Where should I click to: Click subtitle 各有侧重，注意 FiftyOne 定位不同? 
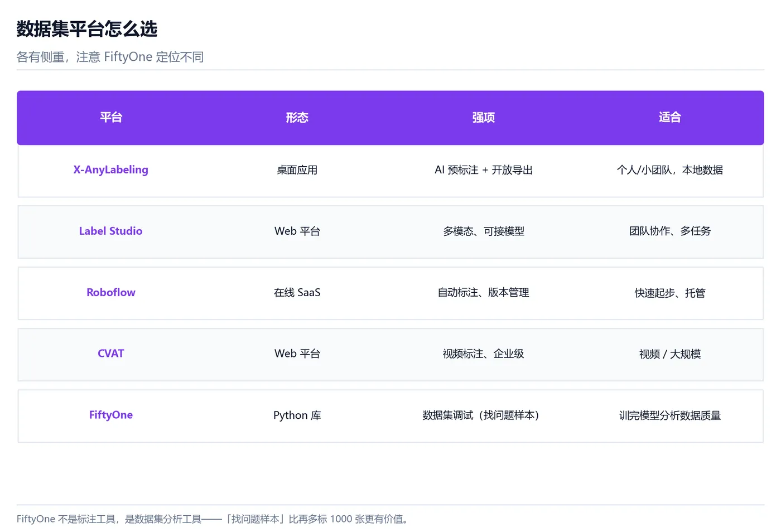pos(110,57)
